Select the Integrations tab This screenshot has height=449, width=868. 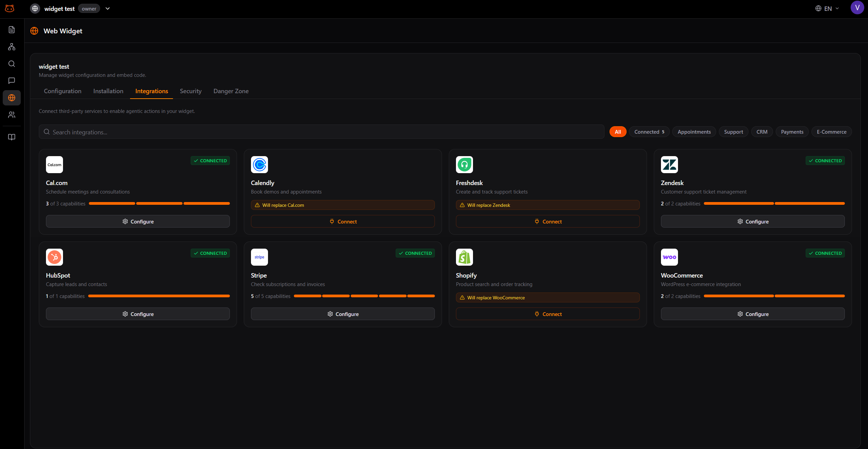(152, 91)
